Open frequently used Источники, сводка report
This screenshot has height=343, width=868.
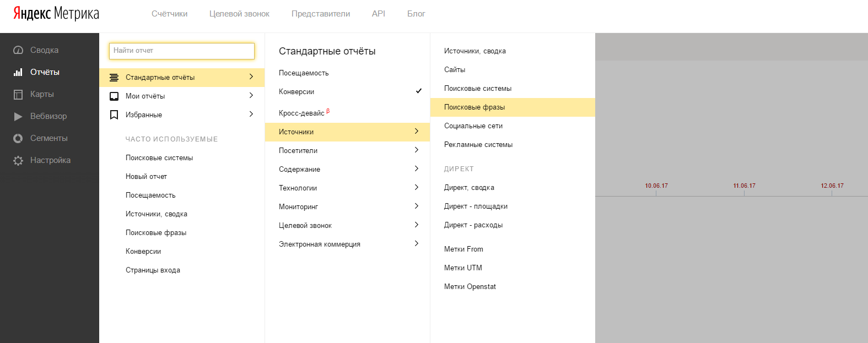(x=157, y=214)
